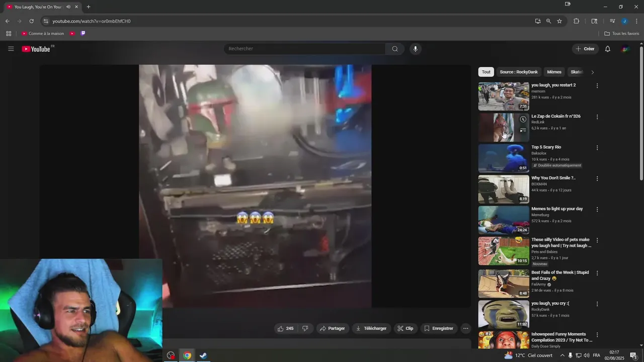This screenshot has height=362, width=644.
Task: Open Chrome media controls icon
Action: [612, 21]
